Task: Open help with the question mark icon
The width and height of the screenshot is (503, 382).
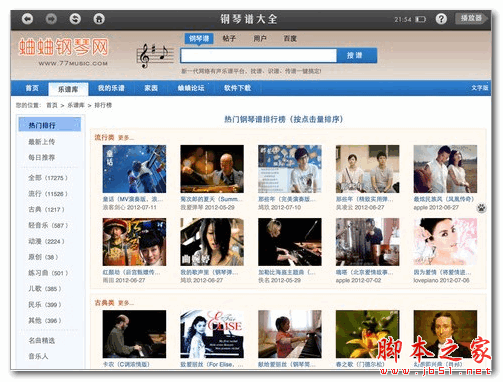Action: tap(441, 19)
